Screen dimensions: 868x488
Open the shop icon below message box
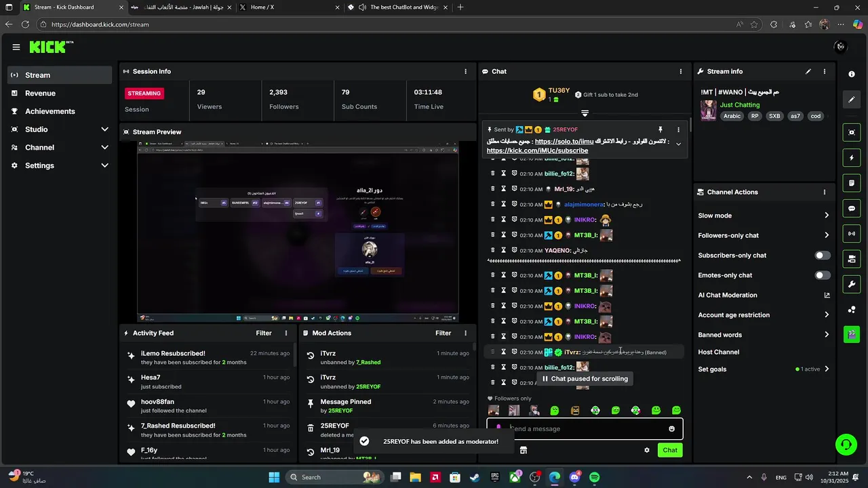tap(524, 450)
